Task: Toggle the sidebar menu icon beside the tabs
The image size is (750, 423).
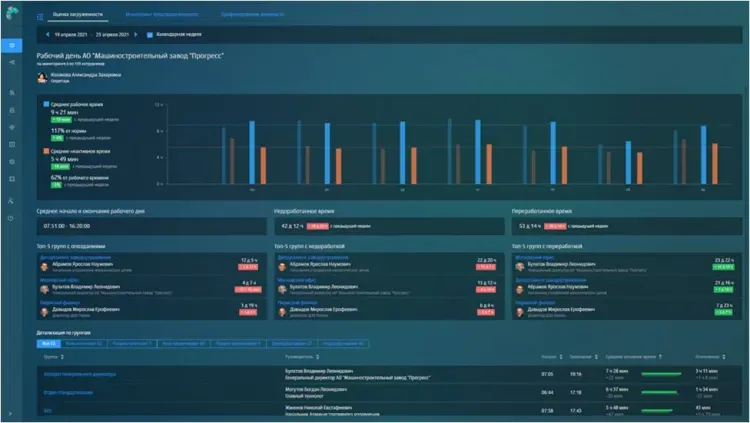Action: point(39,17)
